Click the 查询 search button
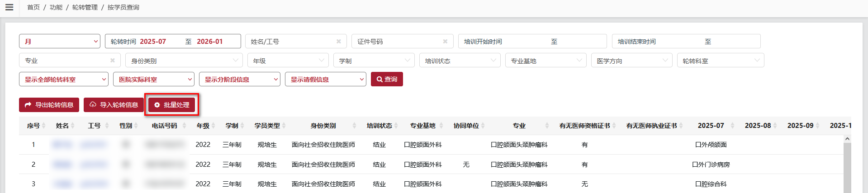Viewport: 868px width, 193px height. [x=387, y=79]
